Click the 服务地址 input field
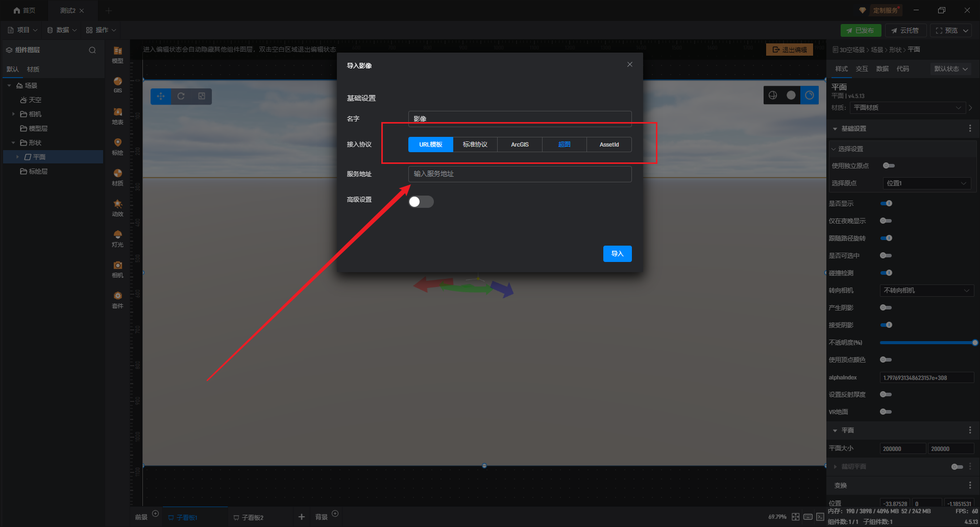 point(520,174)
